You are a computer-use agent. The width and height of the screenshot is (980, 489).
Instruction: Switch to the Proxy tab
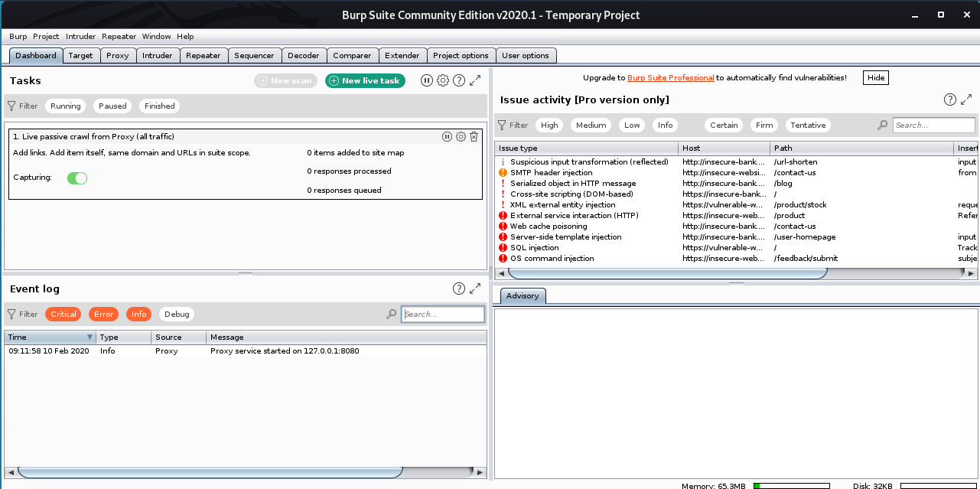(118, 55)
